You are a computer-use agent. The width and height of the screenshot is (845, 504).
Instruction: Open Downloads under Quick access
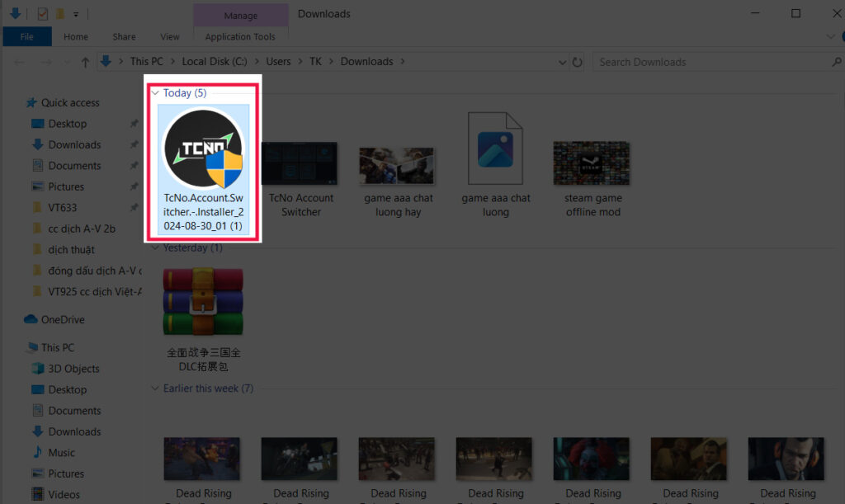74,145
